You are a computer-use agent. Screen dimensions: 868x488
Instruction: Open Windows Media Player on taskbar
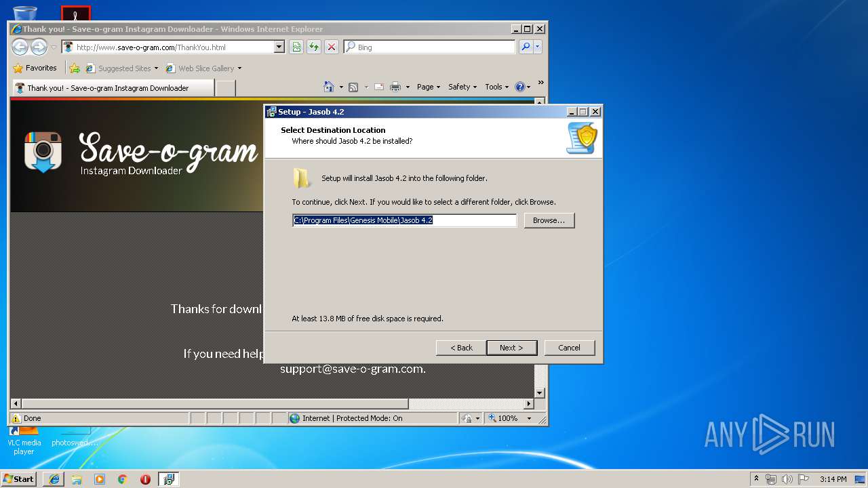coord(100,479)
